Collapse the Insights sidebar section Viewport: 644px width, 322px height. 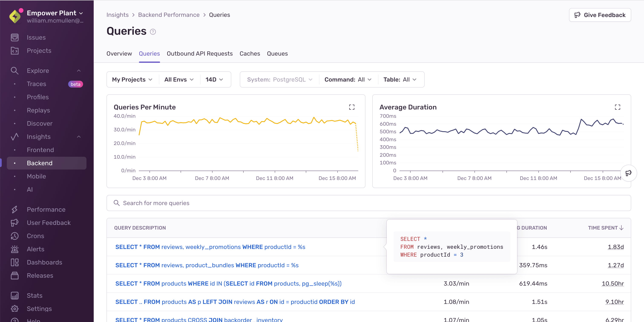[x=79, y=137]
